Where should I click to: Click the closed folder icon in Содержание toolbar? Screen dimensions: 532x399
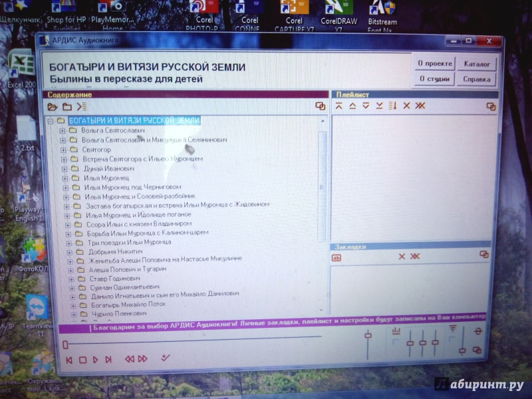67,107
